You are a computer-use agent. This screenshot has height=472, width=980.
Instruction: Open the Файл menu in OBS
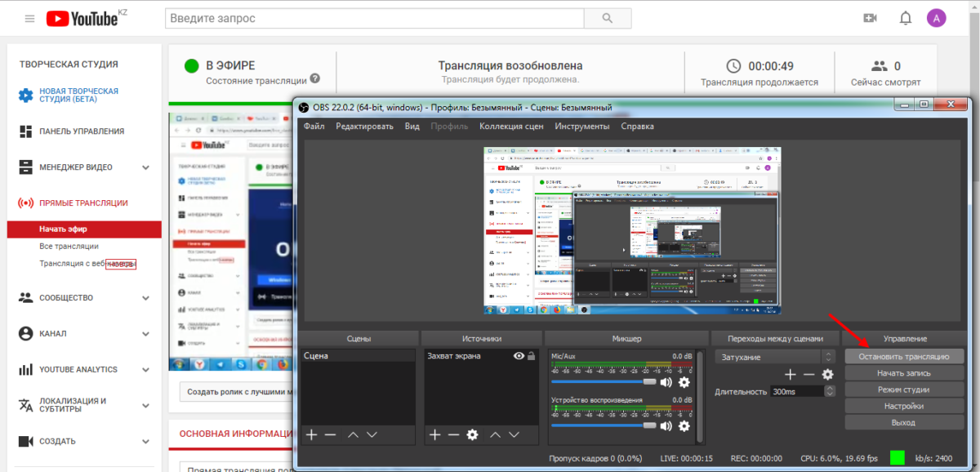pos(314,127)
